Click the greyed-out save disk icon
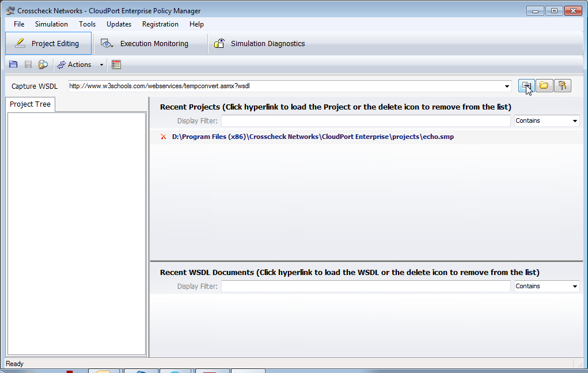 click(x=28, y=65)
